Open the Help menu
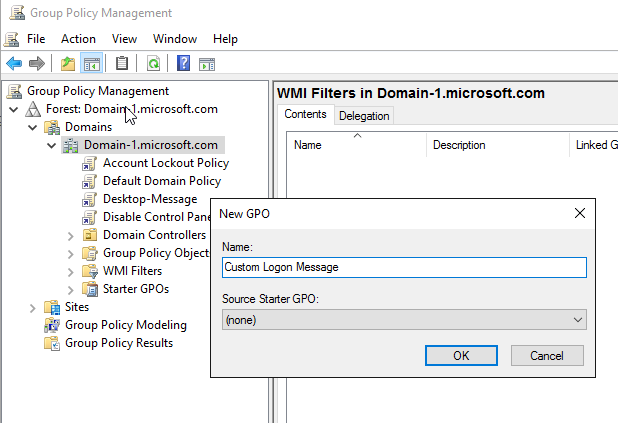 [x=225, y=39]
